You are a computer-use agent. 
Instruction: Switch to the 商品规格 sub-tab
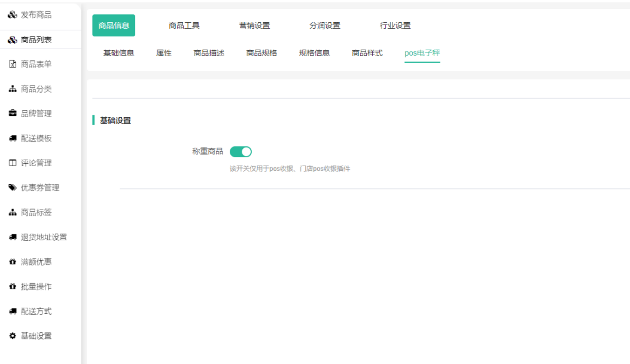(261, 53)
